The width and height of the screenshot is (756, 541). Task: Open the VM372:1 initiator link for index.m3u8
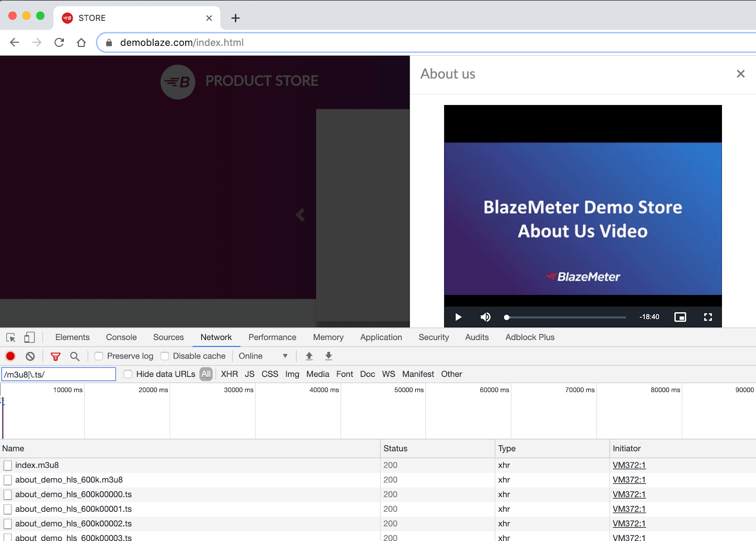pyautogui.click(x=629, y=465)
